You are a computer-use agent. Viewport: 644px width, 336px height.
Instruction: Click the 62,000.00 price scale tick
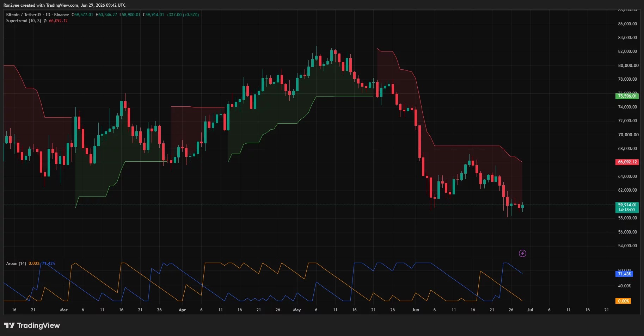pos(627,190)
